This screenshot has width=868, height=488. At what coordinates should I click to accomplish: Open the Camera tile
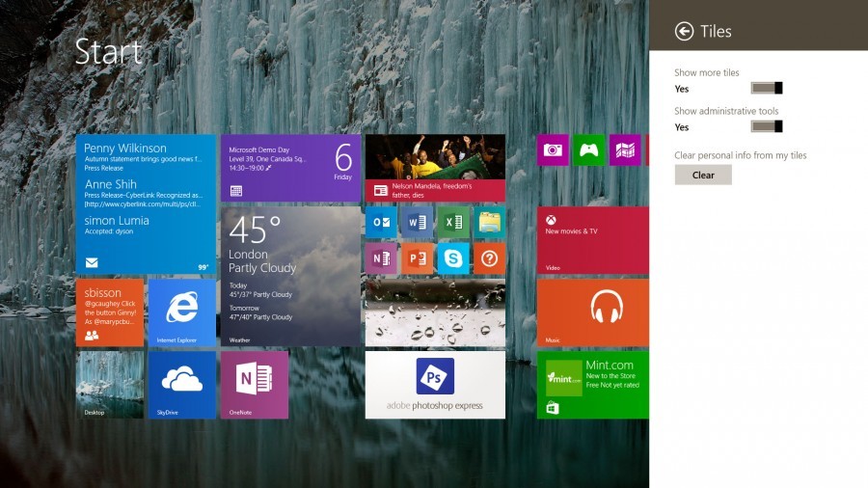pyautogui.click(x=553, y=149)
